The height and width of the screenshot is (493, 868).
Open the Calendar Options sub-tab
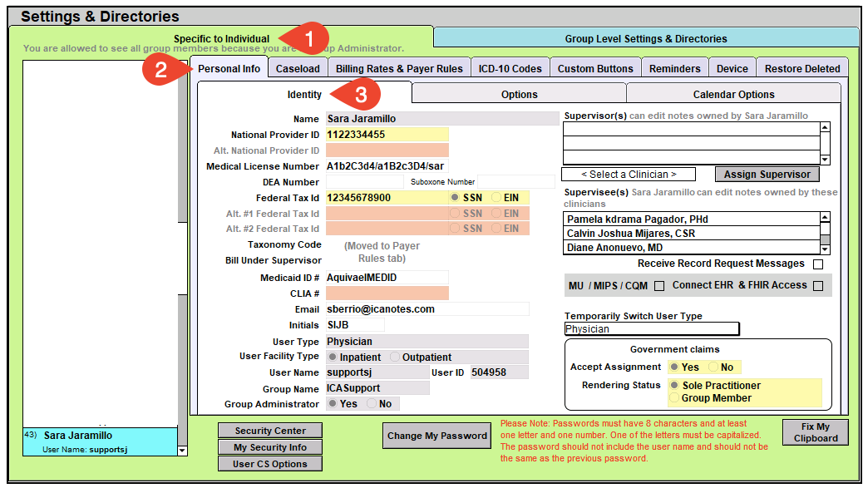pos(733,95)
